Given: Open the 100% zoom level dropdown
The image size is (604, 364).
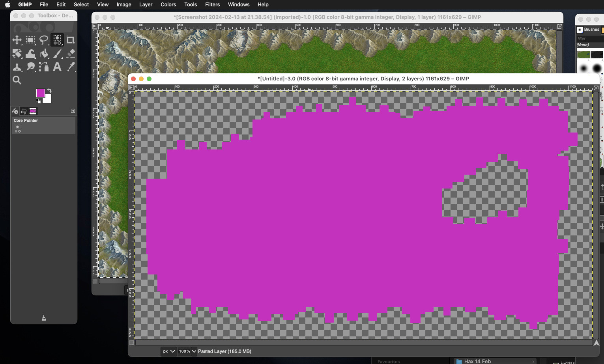Looking at the screenshot, I should coord(194,351).
